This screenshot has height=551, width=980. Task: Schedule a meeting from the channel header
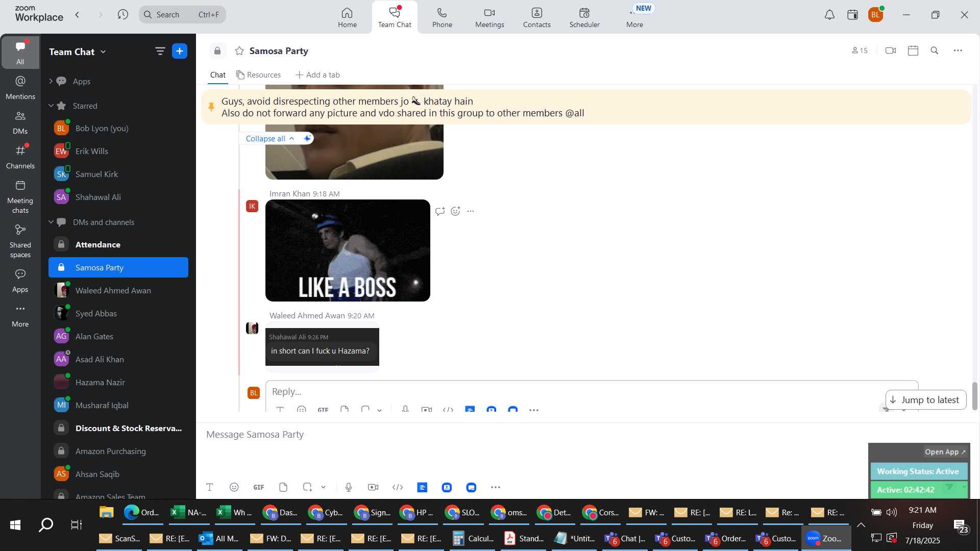pyautogui.click(x=913, y=51)
